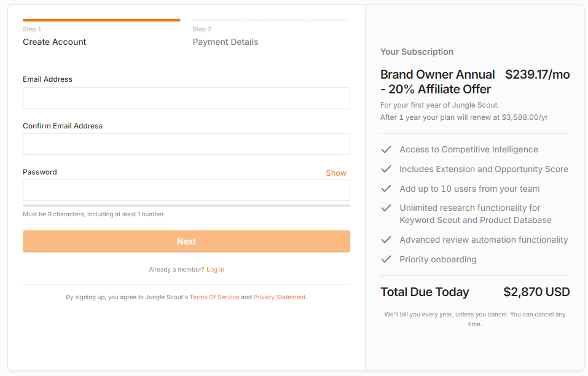Click the orange Next button
The height and width of the screenshot is (376, 588).
186,241
